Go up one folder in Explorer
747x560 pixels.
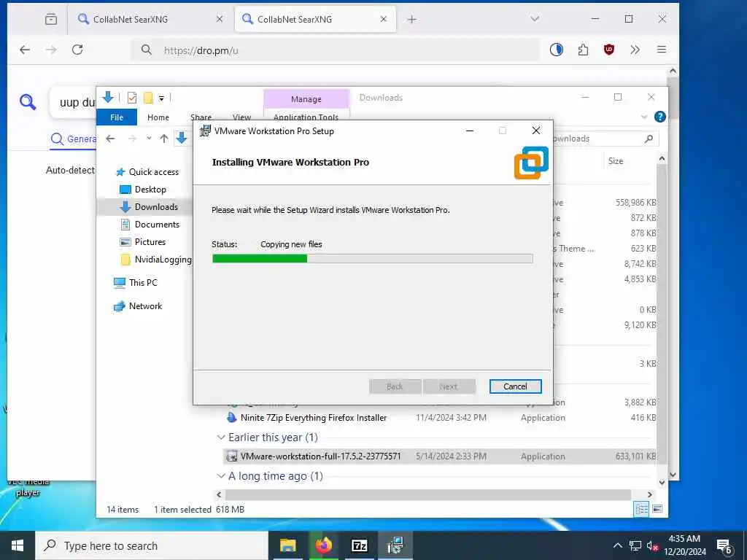(164, 139)
